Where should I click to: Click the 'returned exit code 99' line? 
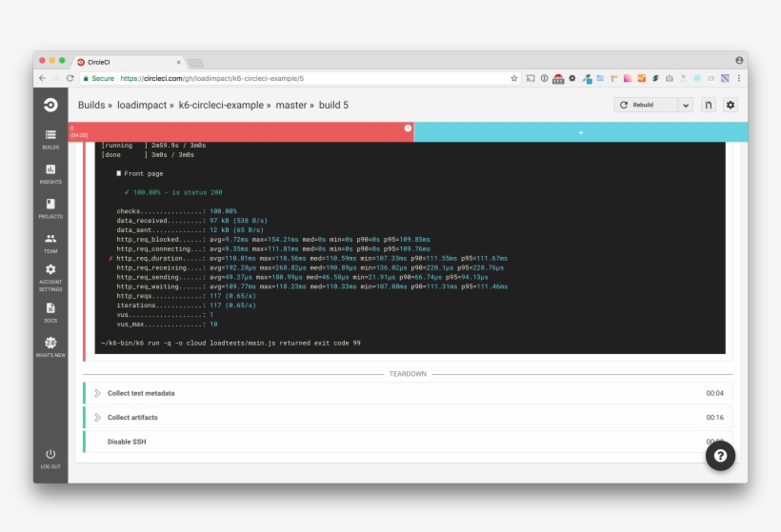(230, 343)
